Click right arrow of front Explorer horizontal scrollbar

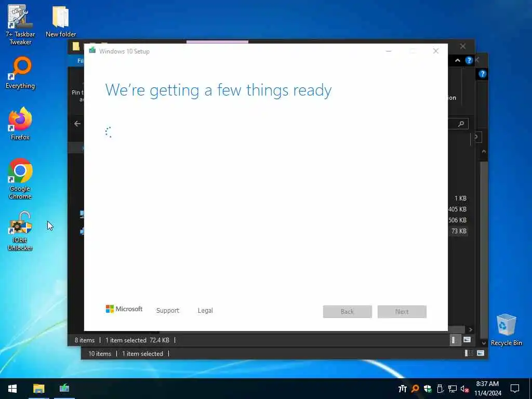(x=470, y=329)
